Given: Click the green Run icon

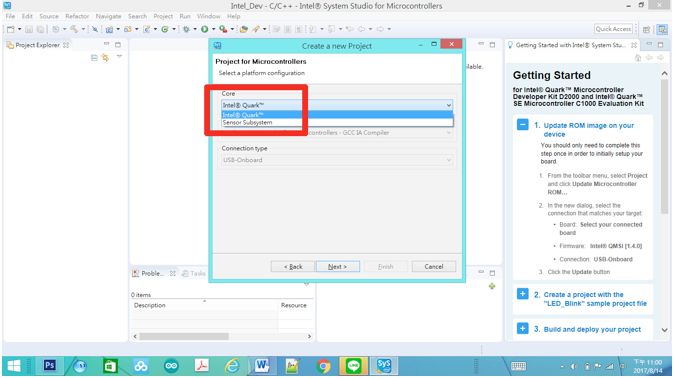Looking at the screenshot, I should click(205, 29).
